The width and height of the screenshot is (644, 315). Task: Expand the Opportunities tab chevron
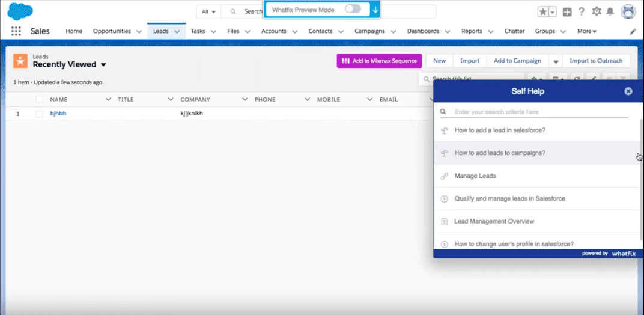(139, 31)
